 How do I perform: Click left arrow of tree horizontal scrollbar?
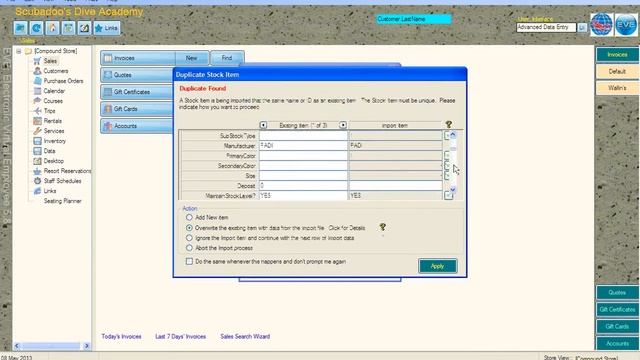pyautogui.click(x=17, y=346)
